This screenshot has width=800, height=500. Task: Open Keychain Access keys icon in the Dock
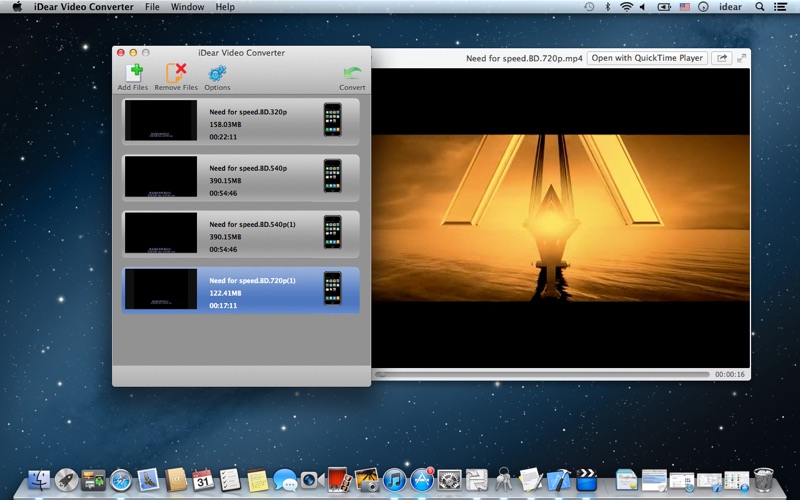point(504,480)
